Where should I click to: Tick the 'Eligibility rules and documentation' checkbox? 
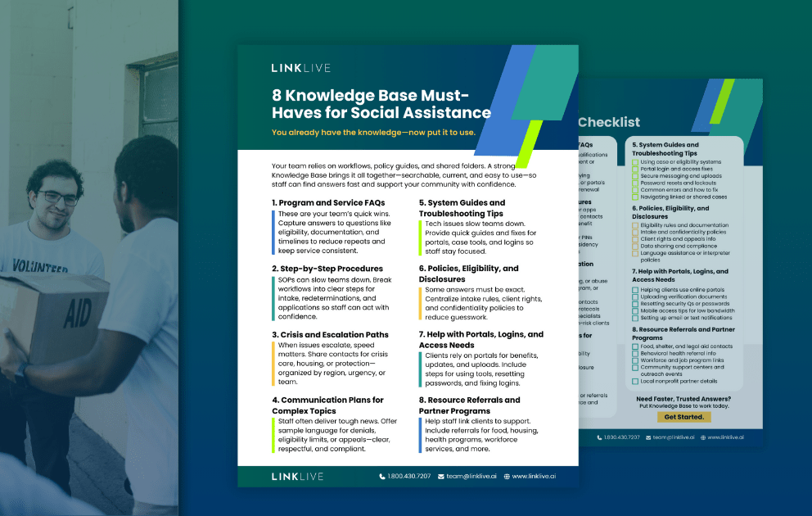pos(635,225)
